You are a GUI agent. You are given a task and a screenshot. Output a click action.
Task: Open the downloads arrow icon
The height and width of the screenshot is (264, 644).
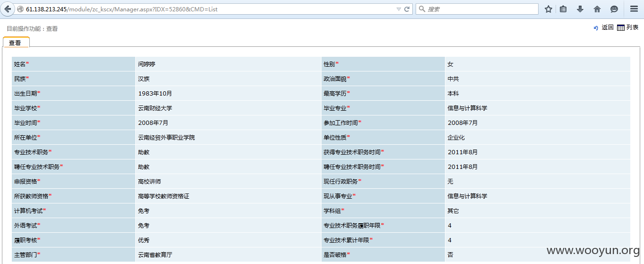point(580,9)
